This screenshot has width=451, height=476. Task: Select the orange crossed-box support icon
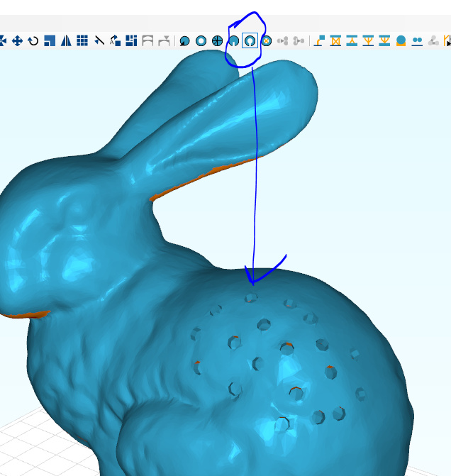coord(335,40)
